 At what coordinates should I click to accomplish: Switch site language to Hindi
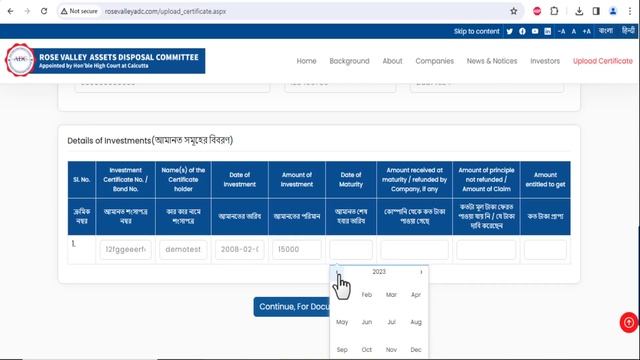pyautogui.click(x=628, y=31)
